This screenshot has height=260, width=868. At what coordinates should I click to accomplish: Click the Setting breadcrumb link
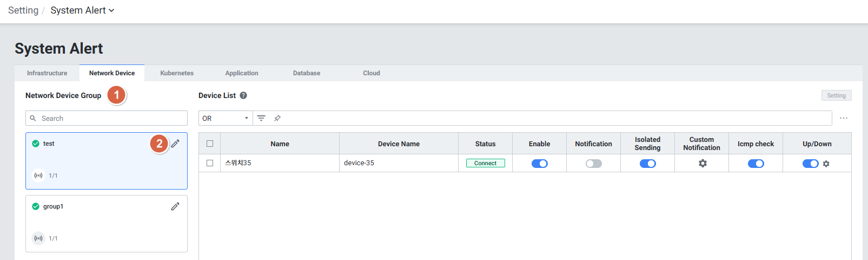click(23, 10)
